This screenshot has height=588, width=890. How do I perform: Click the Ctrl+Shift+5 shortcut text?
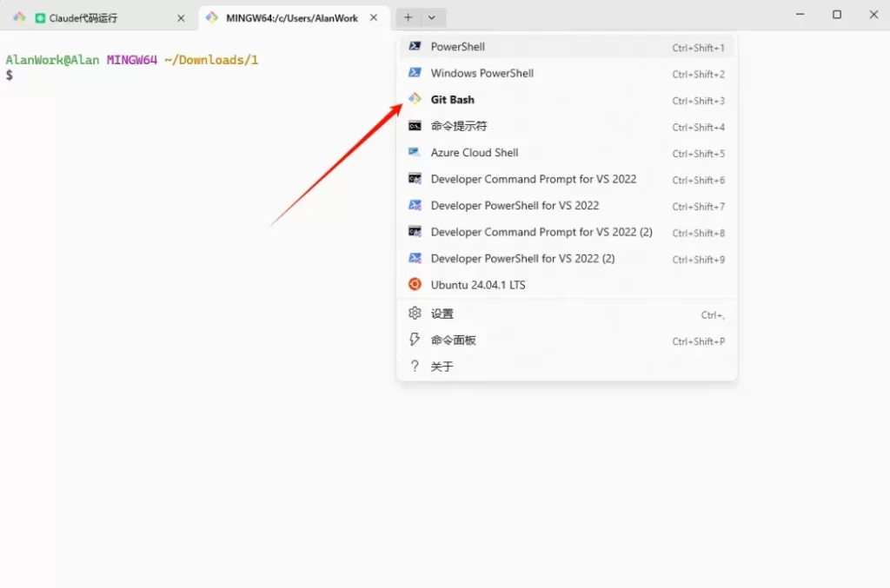click(x=698, y=154)
